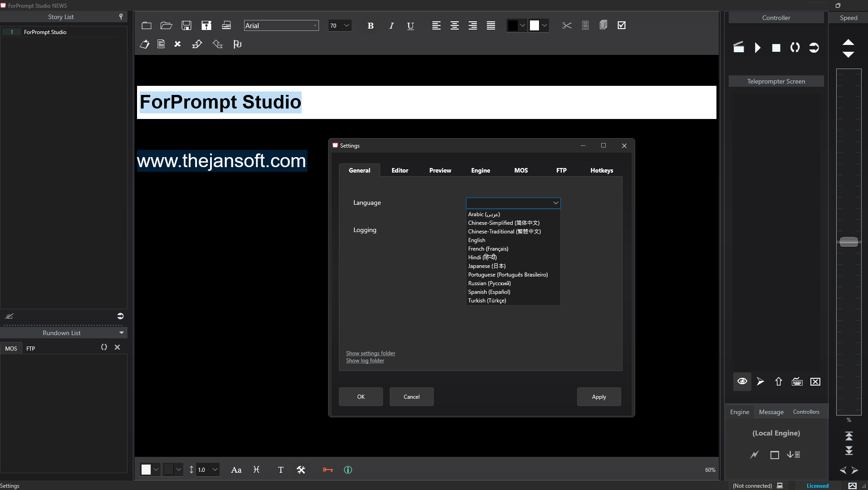
Task: Toggle bold formatting
Action: point(371,26)
